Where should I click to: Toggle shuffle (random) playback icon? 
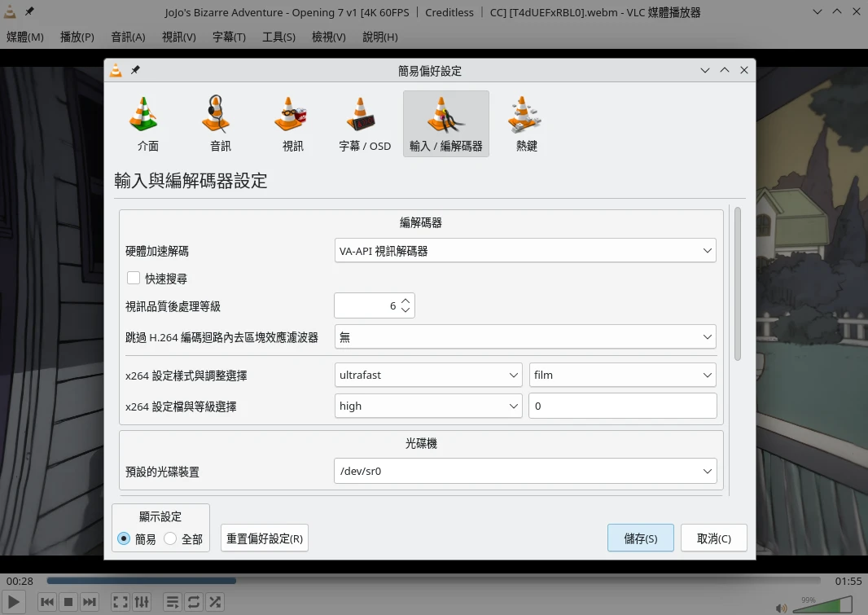[x=215, y=602]
